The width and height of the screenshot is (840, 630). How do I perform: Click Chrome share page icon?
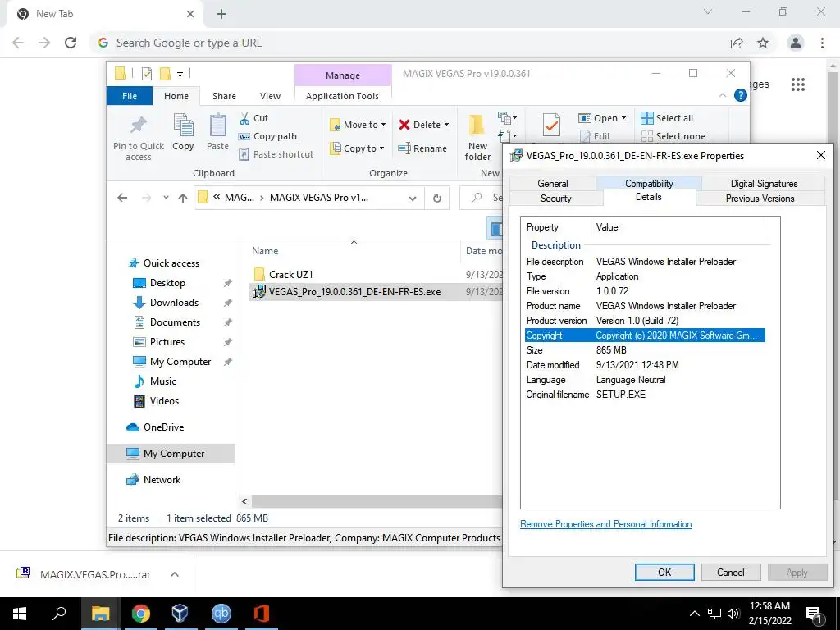click(x=737, y=43)
